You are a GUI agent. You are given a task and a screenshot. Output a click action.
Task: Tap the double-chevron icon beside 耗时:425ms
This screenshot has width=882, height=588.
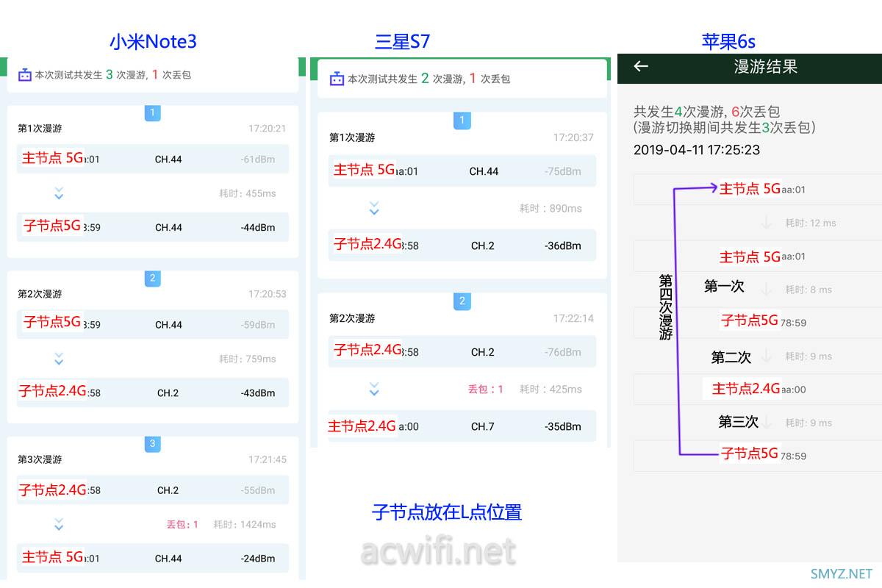(x=373, y=389)
